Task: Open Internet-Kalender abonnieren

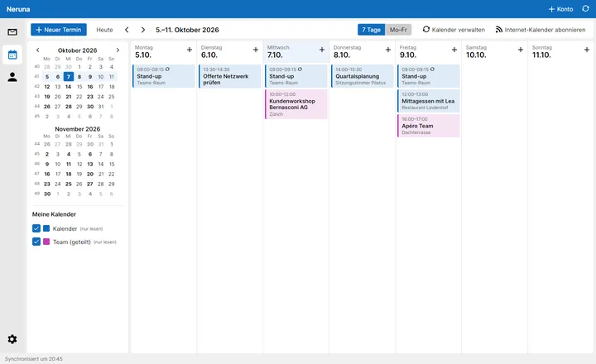Action: coord(541,30)
